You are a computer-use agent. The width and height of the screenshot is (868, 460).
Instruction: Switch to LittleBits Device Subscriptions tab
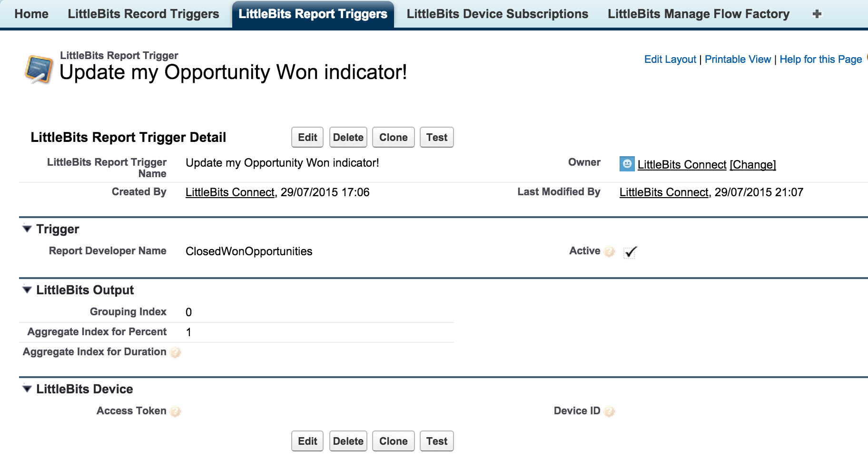point(497,14)
